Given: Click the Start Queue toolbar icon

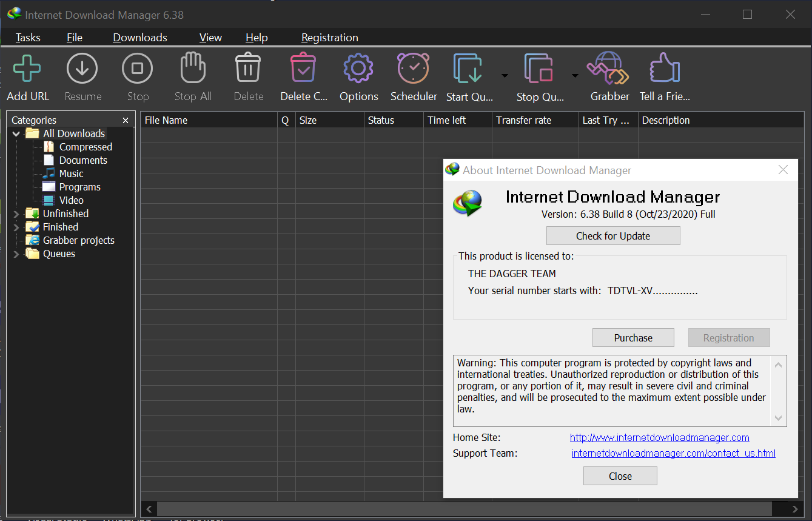Looking at the screenshot, I should click(x=468, y=69).
